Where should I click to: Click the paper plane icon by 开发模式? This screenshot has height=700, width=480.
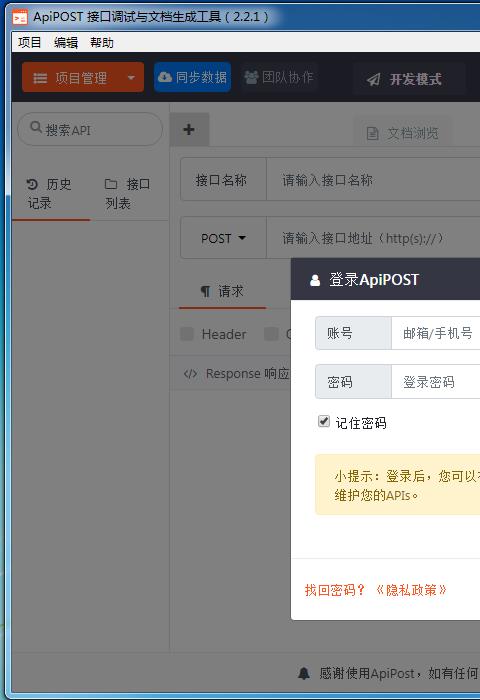point(373,79)
